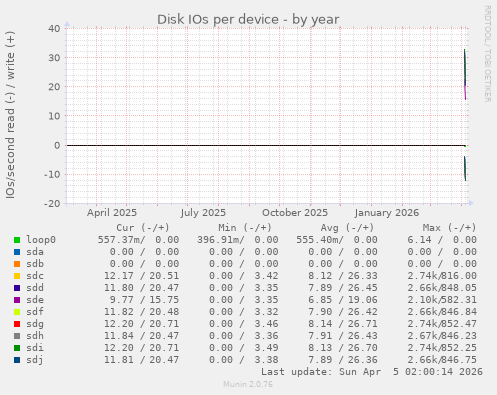The image size is (497, 395).
Task: Click the sdb orange legend swatch
Action: point(17,264)
